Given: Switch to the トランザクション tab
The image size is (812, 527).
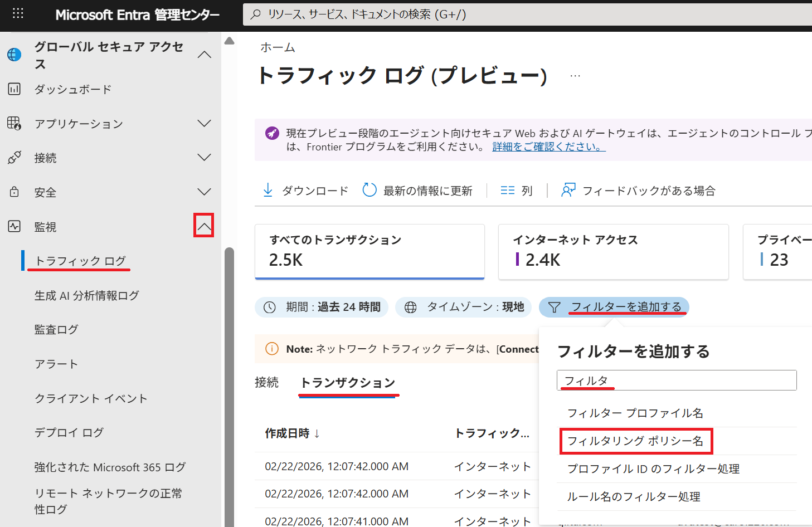Looking at the screenshot, I should (x=348, y=382).
